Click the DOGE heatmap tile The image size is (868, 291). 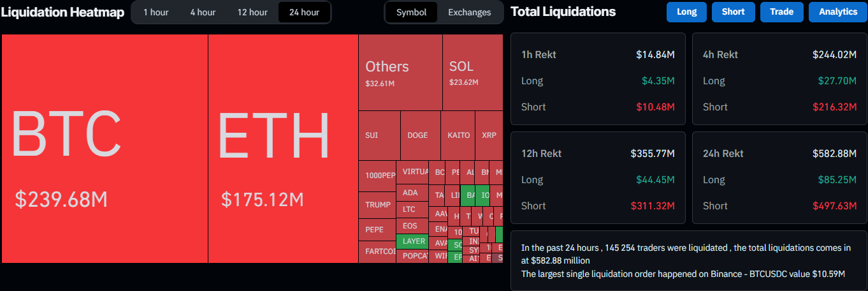pos(420,135)
